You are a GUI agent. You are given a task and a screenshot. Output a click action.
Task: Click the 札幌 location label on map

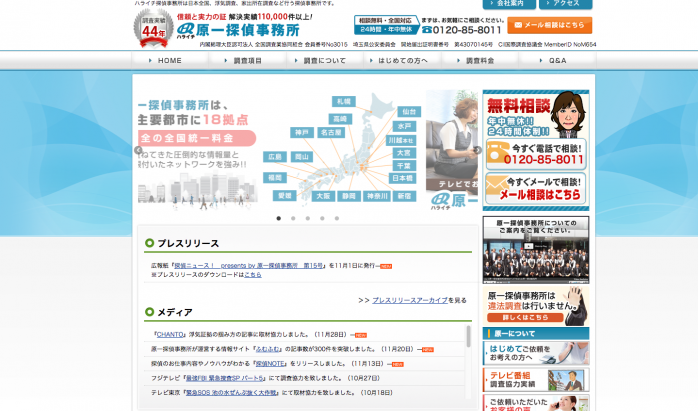click(344, 102)
